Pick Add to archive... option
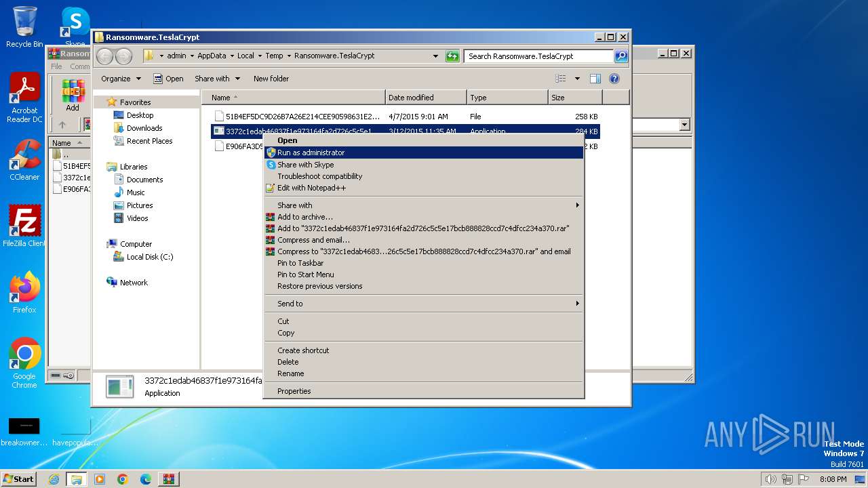This screenshot has width=868, height=488. [423, 217]
